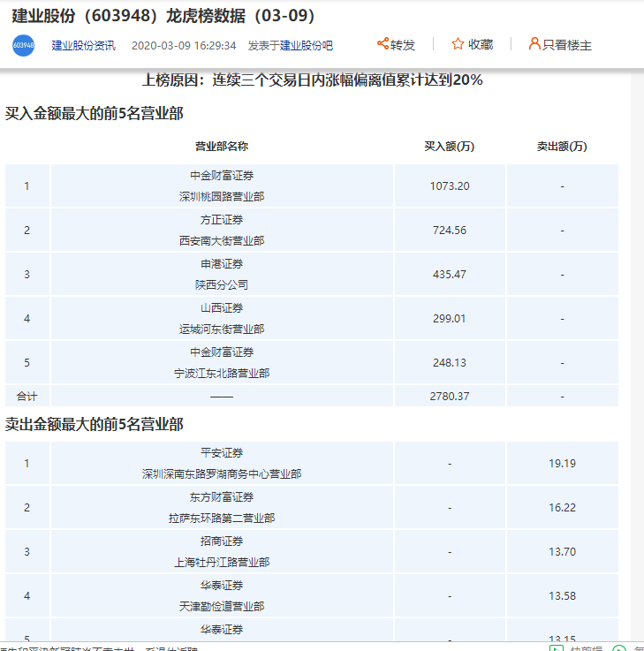Select sell amount 13.70

562,552
